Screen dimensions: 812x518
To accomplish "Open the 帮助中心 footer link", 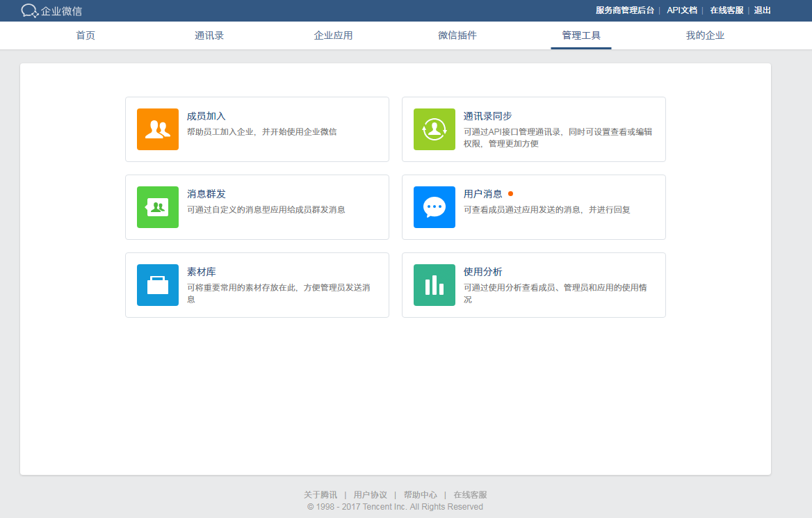I will point(420,494).
